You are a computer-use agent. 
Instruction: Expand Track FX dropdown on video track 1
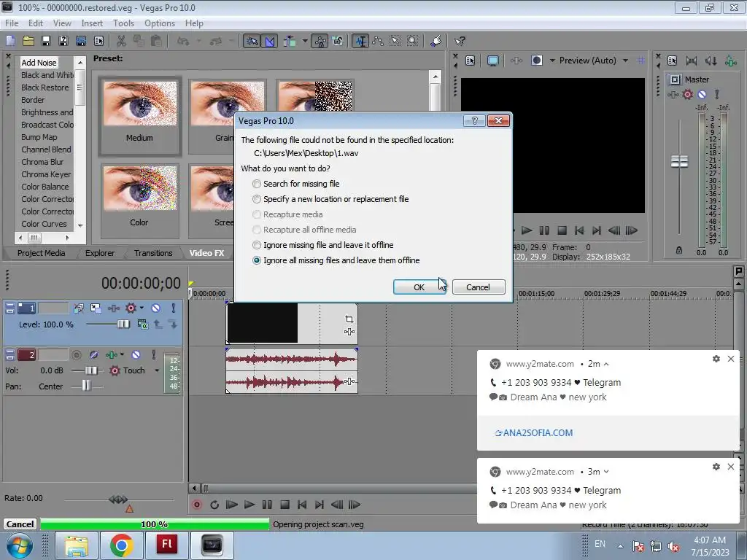[142, 308]
